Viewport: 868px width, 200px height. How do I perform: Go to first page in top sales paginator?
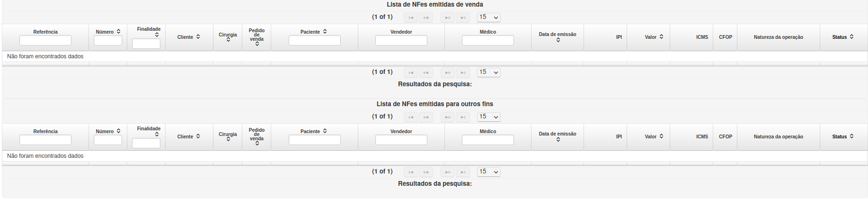[x=411, y=18]
